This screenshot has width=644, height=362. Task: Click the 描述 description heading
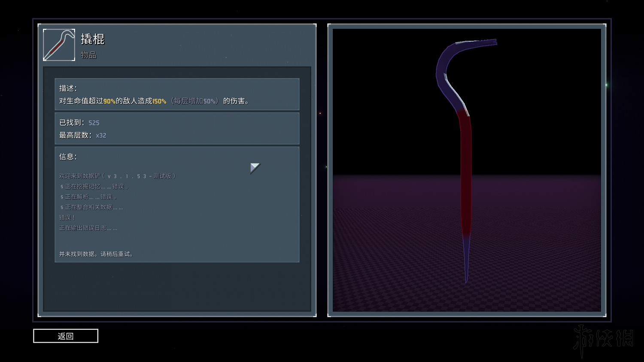(68, 88)
